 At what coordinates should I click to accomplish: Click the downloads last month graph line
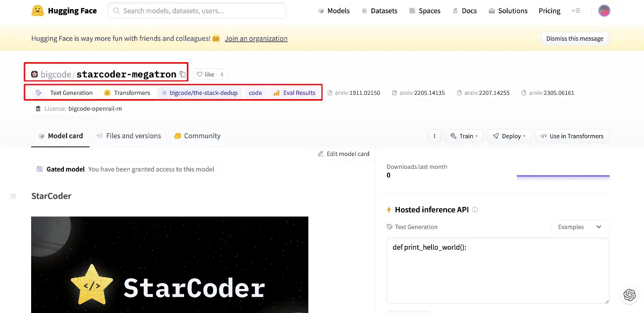(563, 176)
